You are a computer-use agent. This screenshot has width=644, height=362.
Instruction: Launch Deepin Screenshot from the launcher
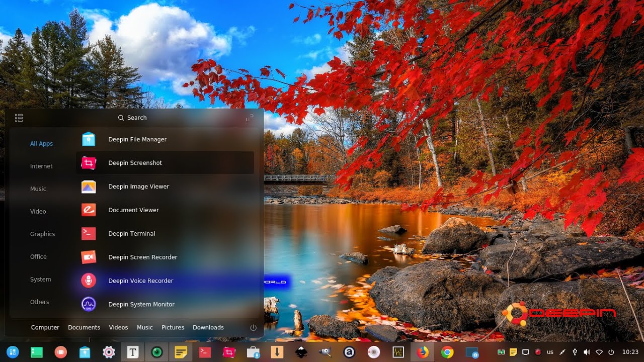coord(165,163)
